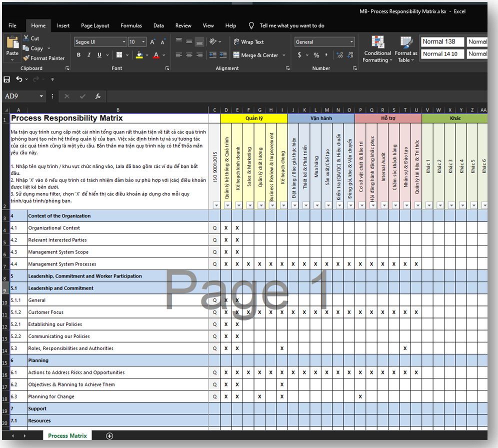This screenshot has height=448, width=498.
Task: Select the Process Matrix sheet tab
Action: pos(67,436)
